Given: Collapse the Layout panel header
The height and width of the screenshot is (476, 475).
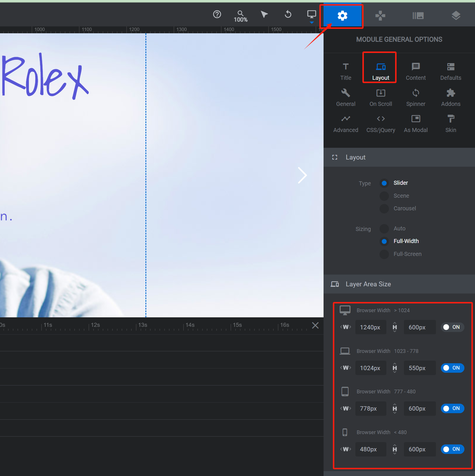Looking at the screenshot, I should pos(399,157).
